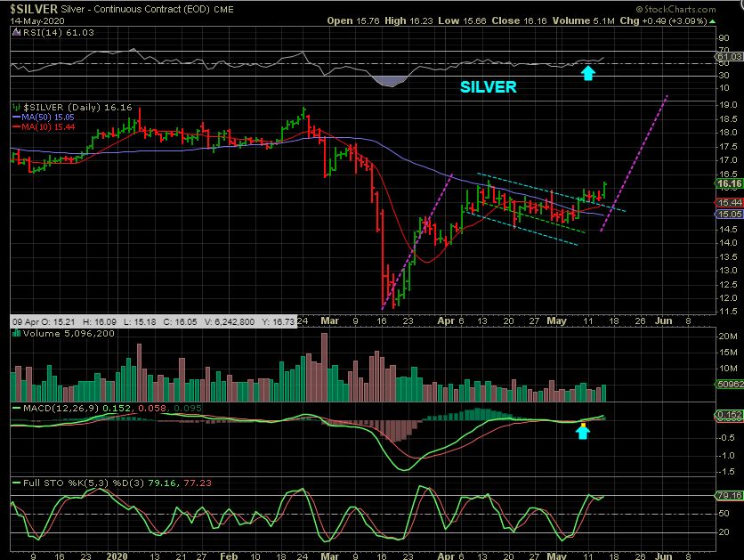Click the $SILVER ticker symbol in header
Viewport: 744px width, 560px height.
coord(29,7)
